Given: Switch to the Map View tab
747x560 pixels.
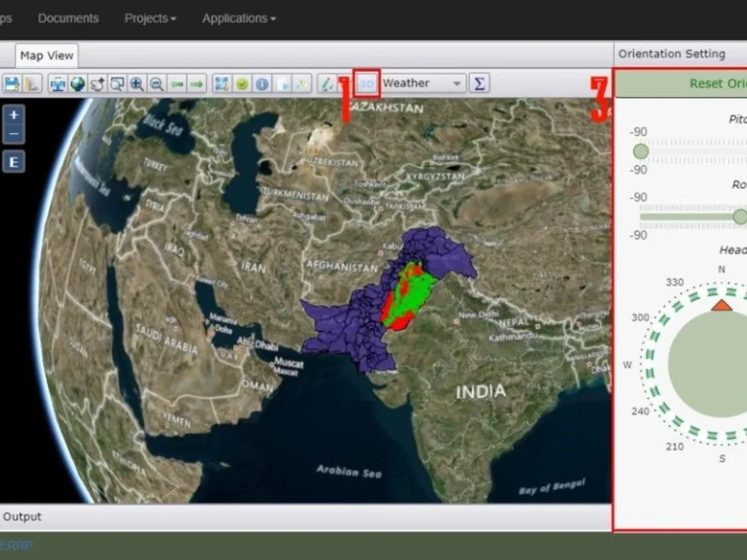Looking at the screenshot, I should coord(46,55).
